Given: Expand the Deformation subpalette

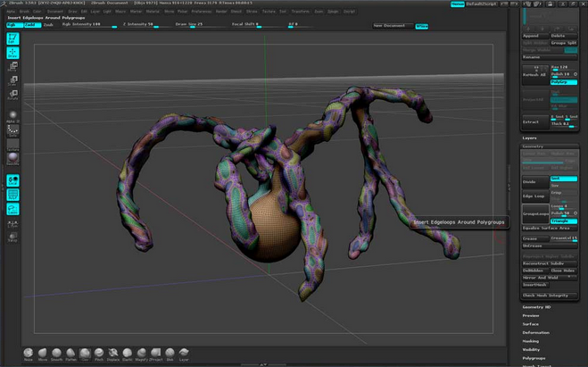Looking at the screenshot, I should point(536,332).
